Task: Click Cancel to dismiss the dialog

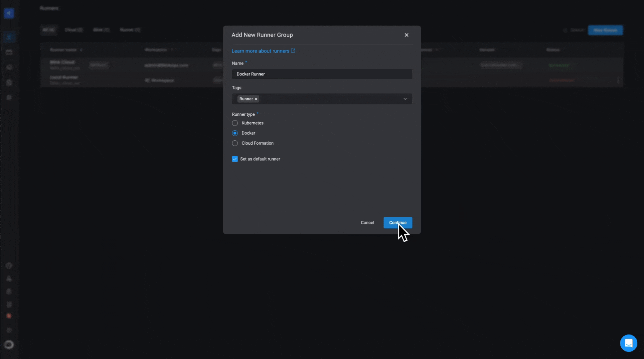Action: pyautogui.click(x=367, y=222)
